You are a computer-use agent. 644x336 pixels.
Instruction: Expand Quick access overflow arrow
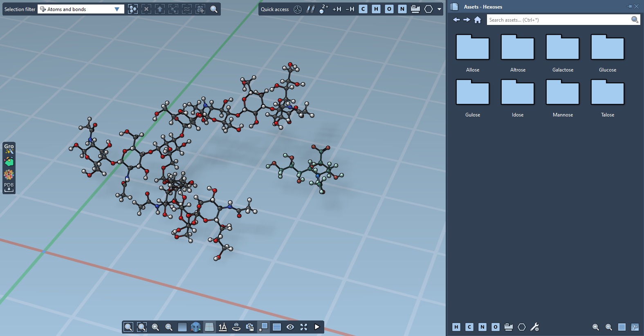[439, 9]
